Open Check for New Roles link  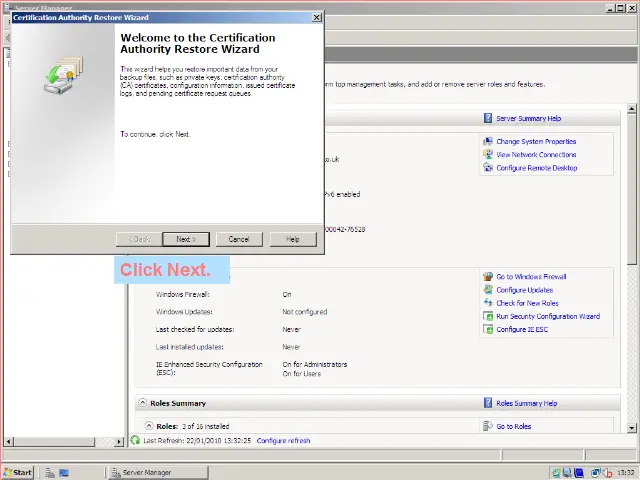click(527, 303)
